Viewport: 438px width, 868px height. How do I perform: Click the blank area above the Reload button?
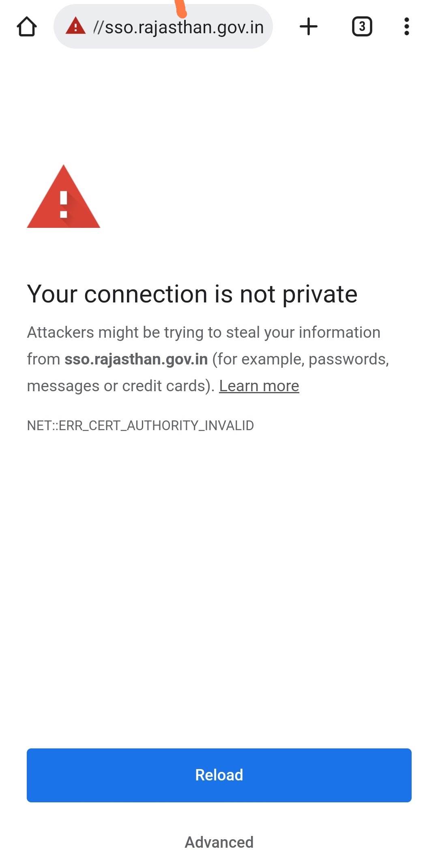pos(219,588)
